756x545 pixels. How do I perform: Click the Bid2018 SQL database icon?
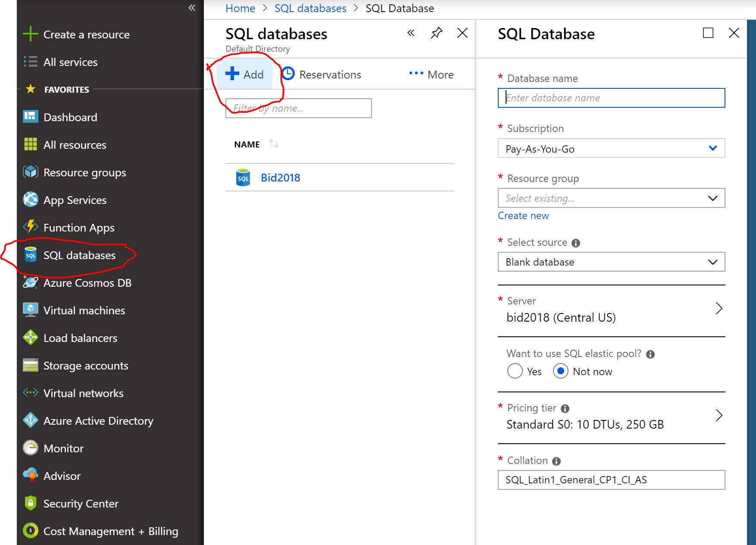tap(243, 177)
